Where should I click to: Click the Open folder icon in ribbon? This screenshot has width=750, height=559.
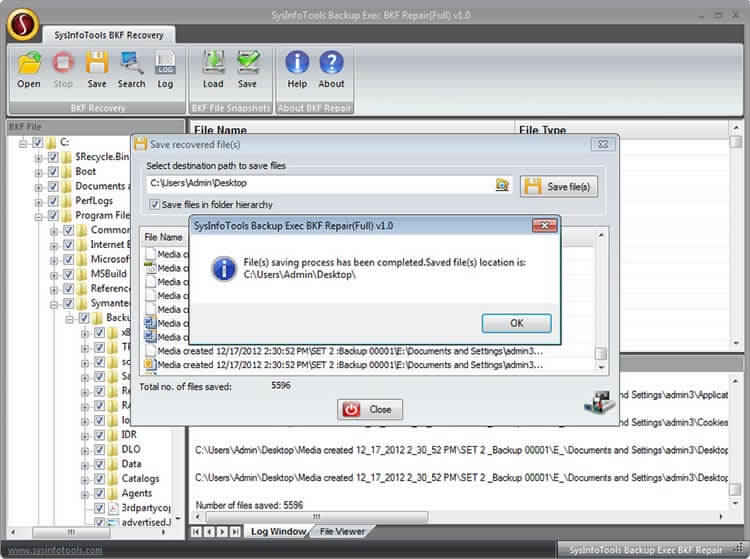(x=29, y=64)
